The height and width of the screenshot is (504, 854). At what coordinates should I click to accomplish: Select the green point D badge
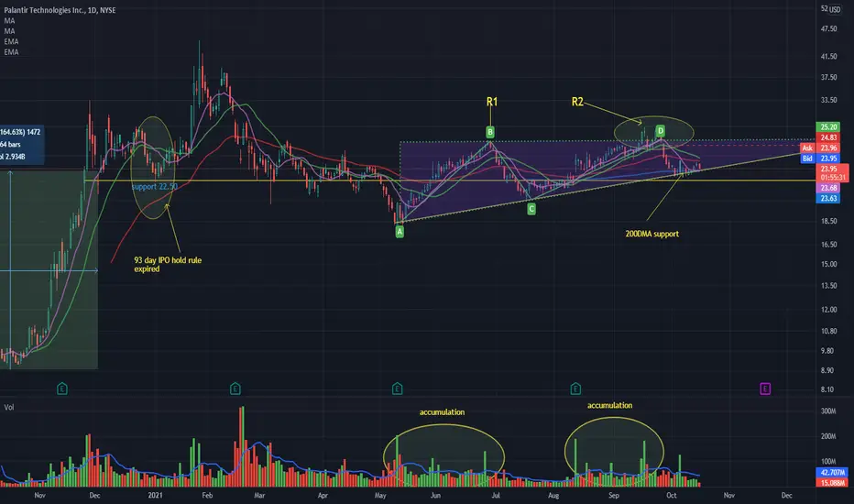click(660, 131)
